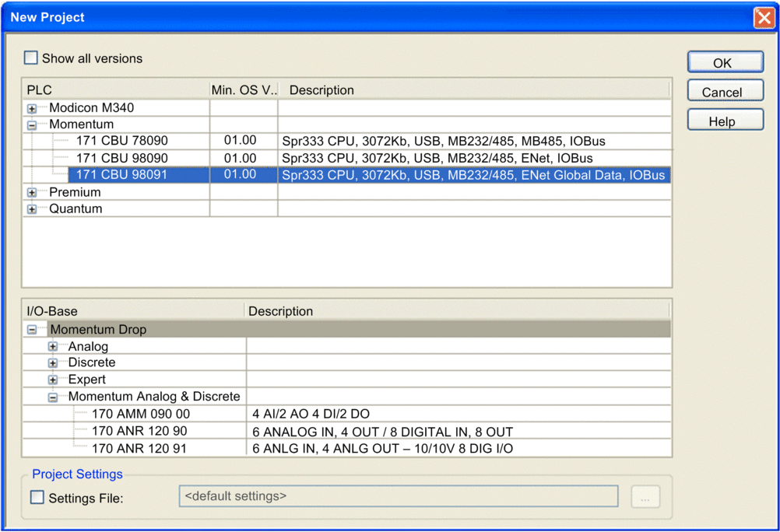The height and width of the screenshot is (532, 780).
Task: Click the 6 ANALOG IN, 4 OUT description
Action: coord(382,432)
